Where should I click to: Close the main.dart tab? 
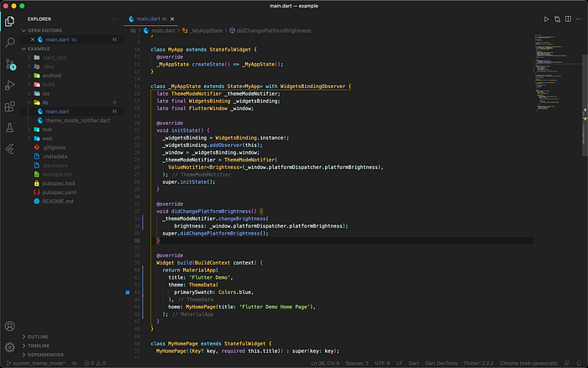click(172, 19)
